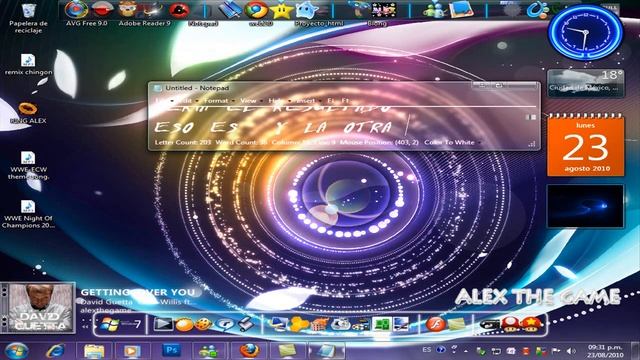This screenshot has width=640, height=360.
Task: Open the media player play icon in dock
Action: point(163,324)
